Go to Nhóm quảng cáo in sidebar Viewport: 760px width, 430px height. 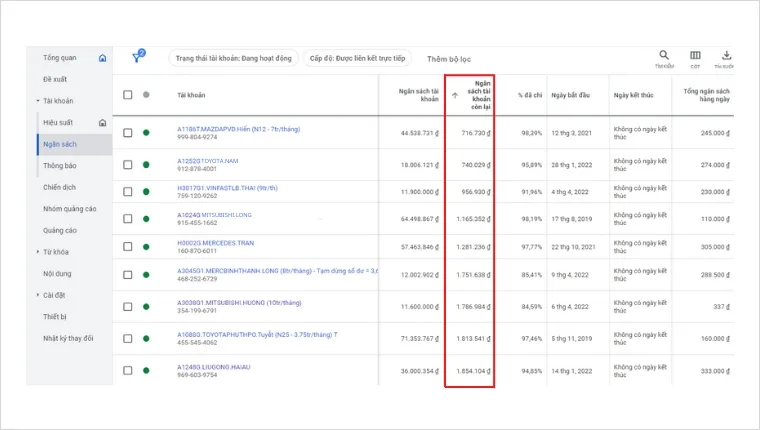tap(70, 209)
